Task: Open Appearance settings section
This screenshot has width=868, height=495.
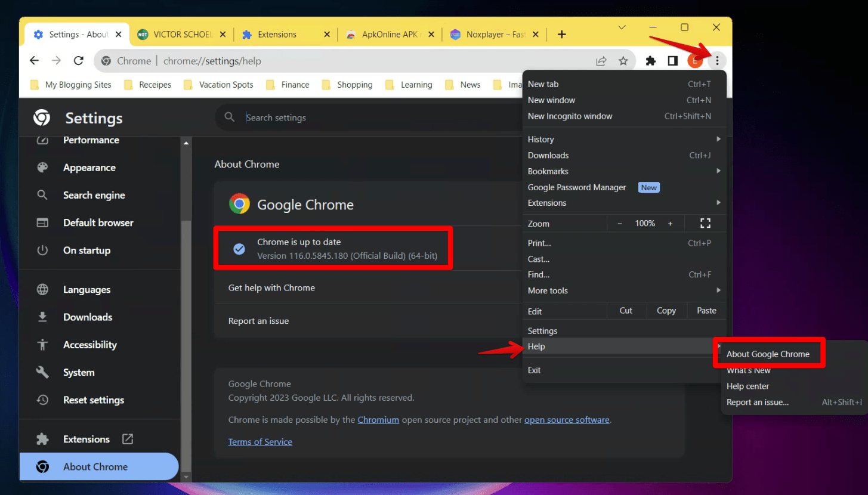Action: (89, 168)
